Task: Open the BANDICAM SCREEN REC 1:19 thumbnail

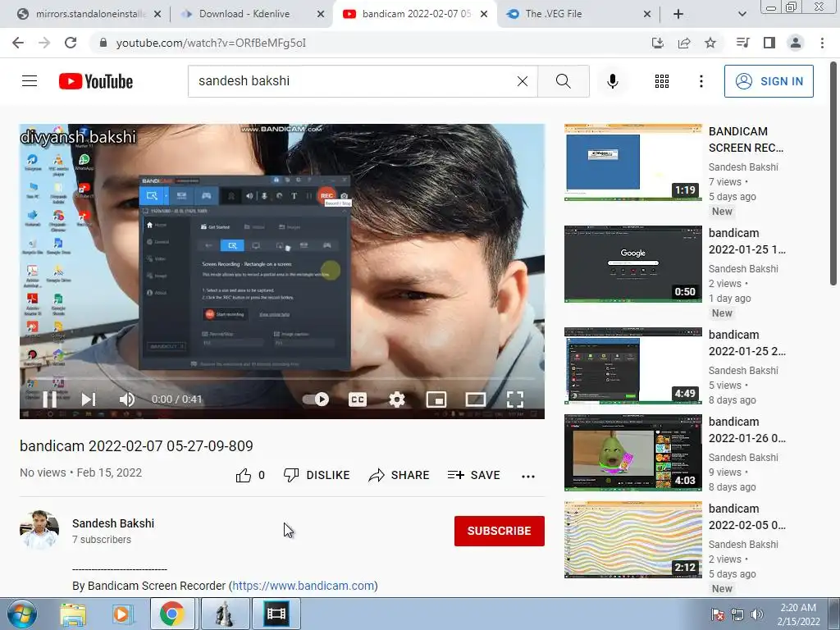Action: coord(632,162)
